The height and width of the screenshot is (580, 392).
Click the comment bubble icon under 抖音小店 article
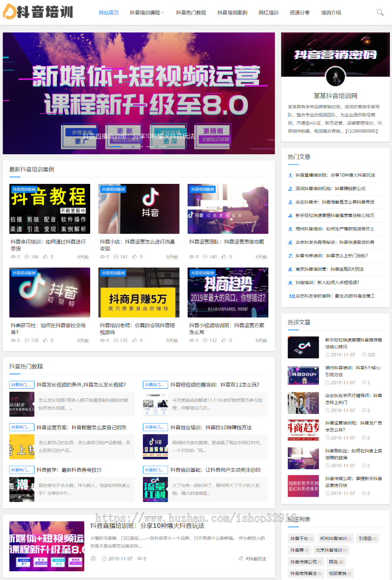pos(116,257)
